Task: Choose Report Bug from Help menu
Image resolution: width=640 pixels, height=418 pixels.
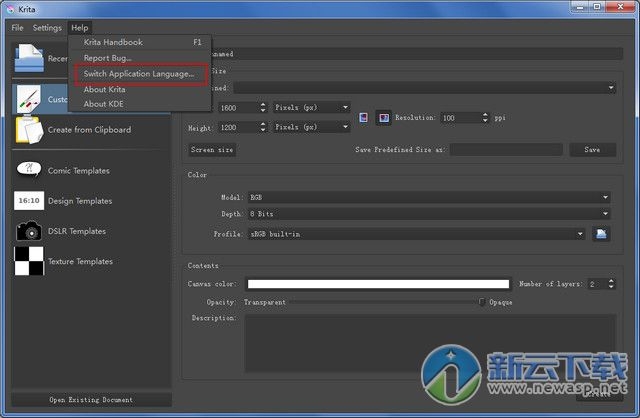Action: [107, 58]
